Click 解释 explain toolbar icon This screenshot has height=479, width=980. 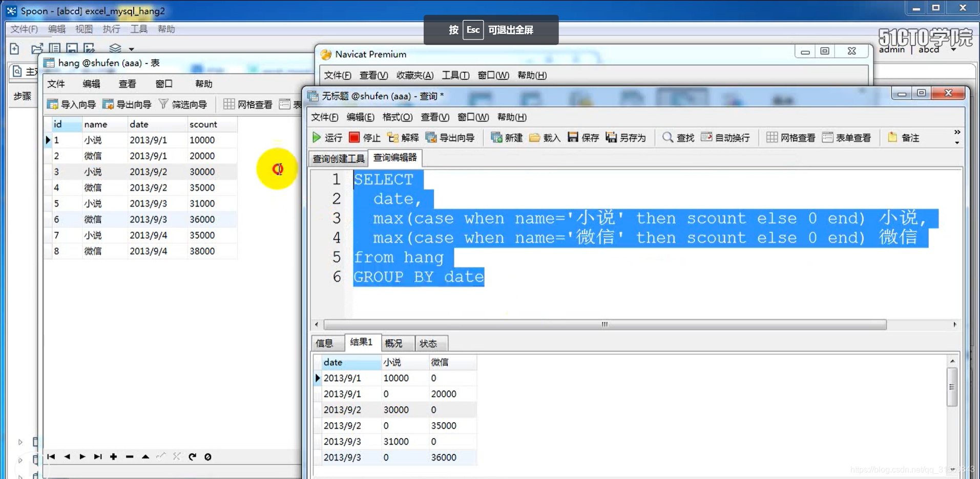click(x=403, y=137)
